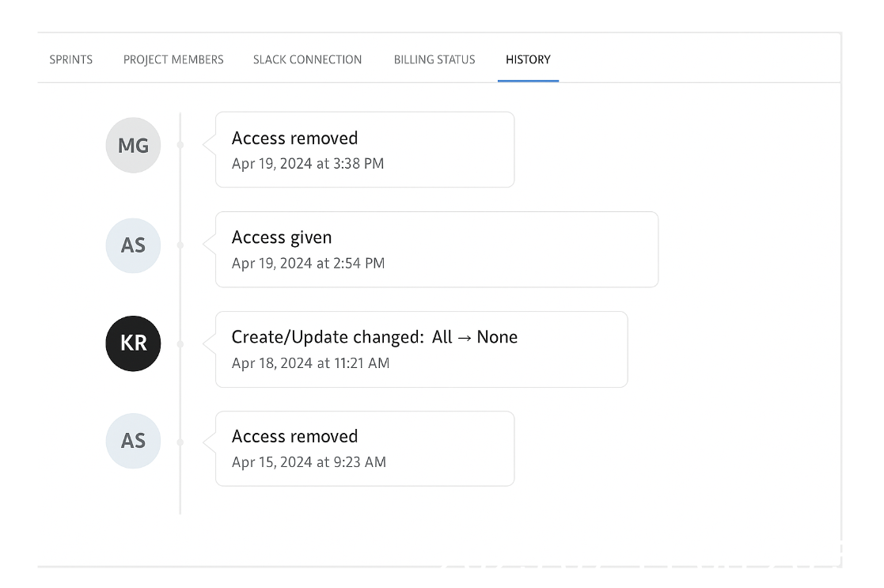Click AS avatar beside Apr 15 entry

click(133, 441)
